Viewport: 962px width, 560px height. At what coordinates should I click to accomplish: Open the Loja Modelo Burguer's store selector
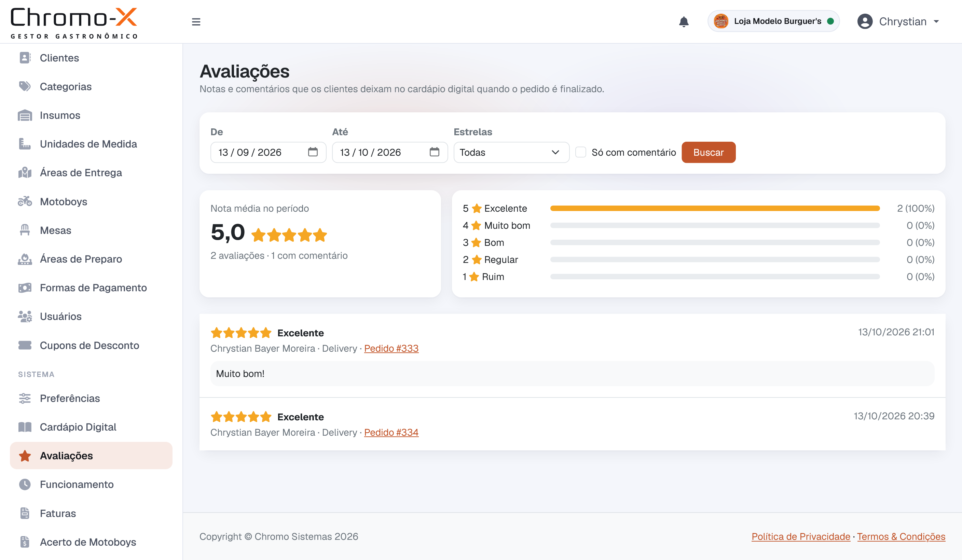pos(773,21)
